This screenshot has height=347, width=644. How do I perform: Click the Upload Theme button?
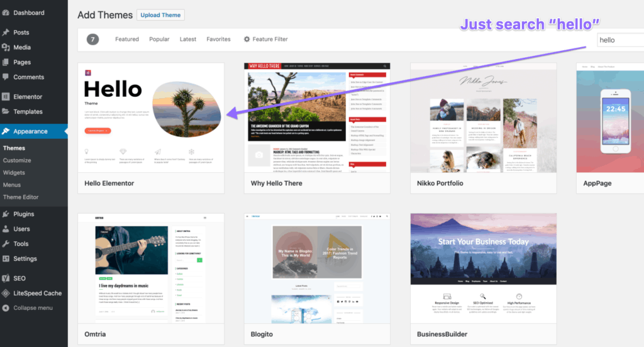(x=160, y=15)
